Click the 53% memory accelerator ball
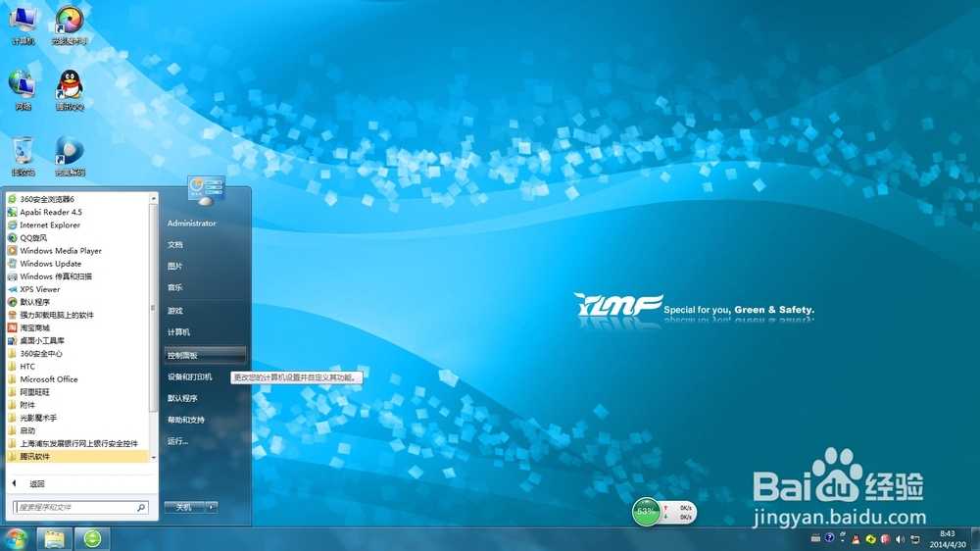980x551 pixels. click(646, 512)
